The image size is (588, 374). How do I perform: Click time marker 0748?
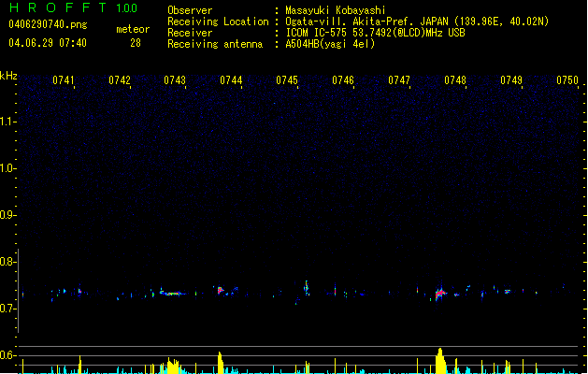[455, 80]
